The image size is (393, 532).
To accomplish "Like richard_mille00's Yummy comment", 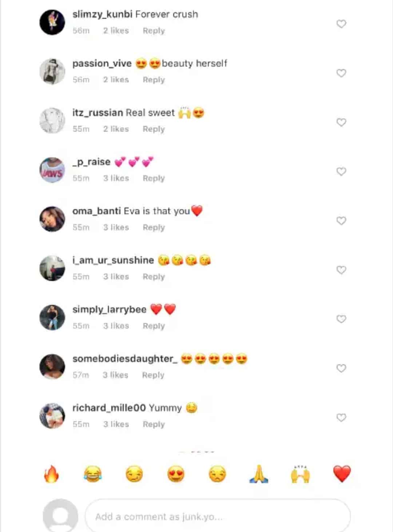I will 341,417.
